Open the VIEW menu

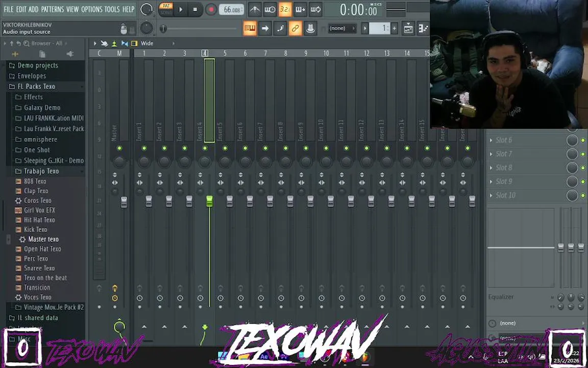72,9
